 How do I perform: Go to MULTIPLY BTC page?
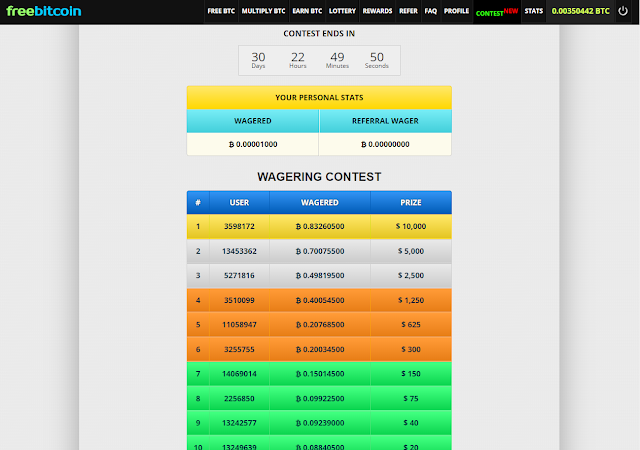(x=263, y=11)
